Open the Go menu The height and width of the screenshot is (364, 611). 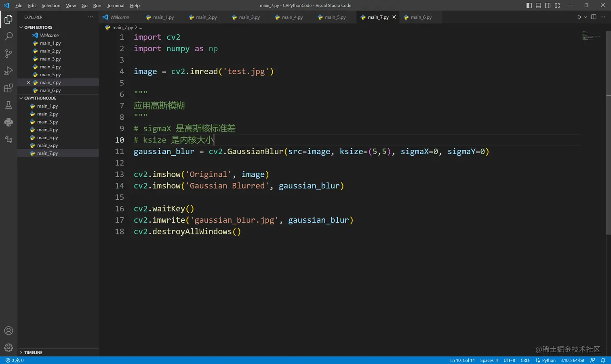pos(84,5)
